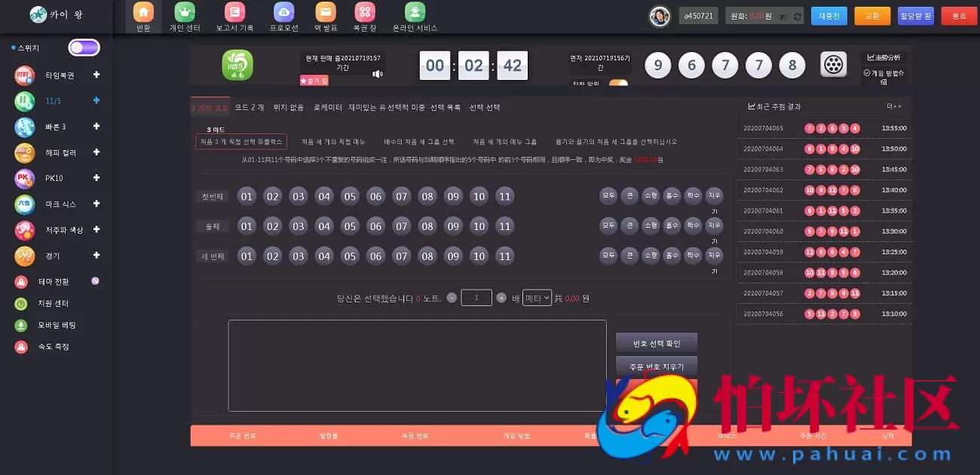The image size is (980, 475).
Task: Open the 메타 dropdown selector
Action: tap(537, 297)
